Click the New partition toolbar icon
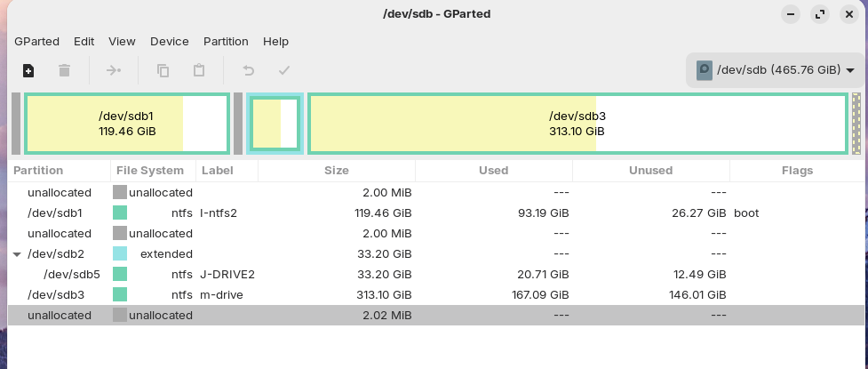Viewport: 868px width, 369px height. click(28, 70)
